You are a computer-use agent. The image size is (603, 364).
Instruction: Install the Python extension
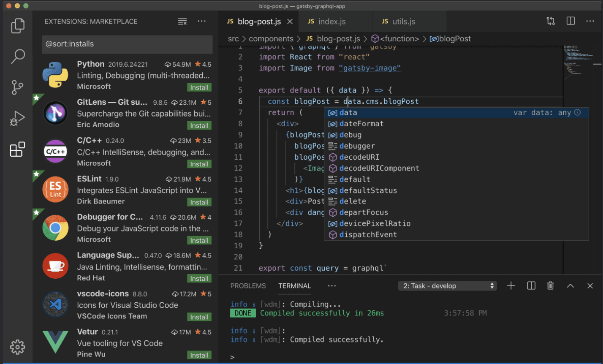point(199,87)
